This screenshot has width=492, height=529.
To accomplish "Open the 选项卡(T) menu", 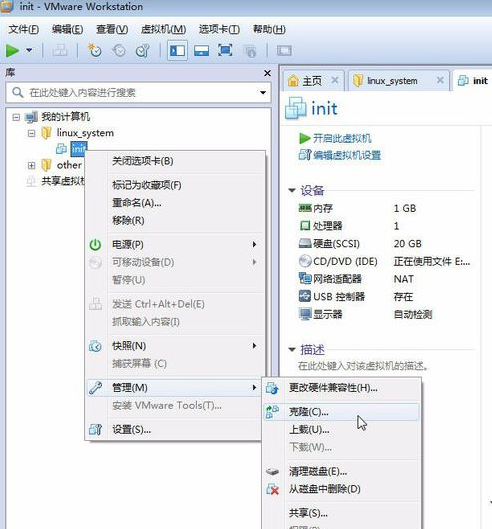I will (219, 29).
